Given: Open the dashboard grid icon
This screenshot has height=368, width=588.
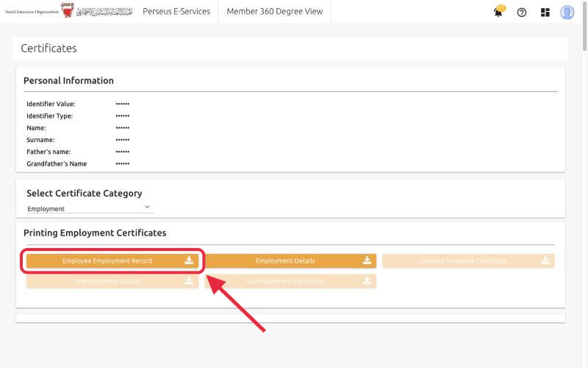Looking at the screenshot, I should coord(545,13).
